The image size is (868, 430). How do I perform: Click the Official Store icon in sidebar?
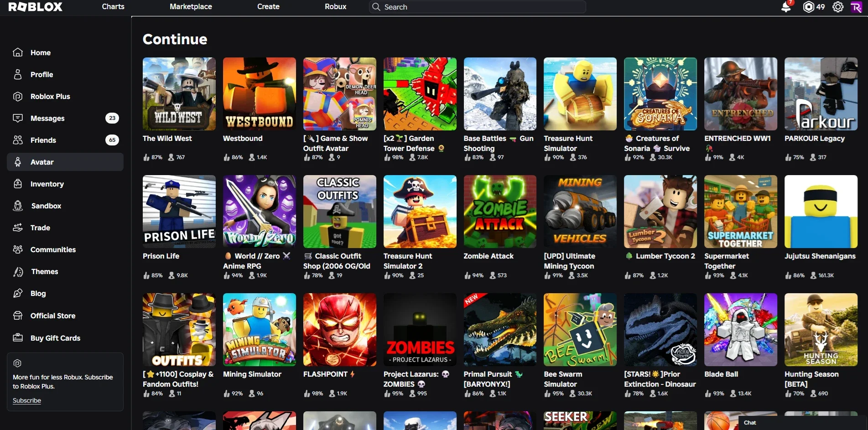pos(18,316)
